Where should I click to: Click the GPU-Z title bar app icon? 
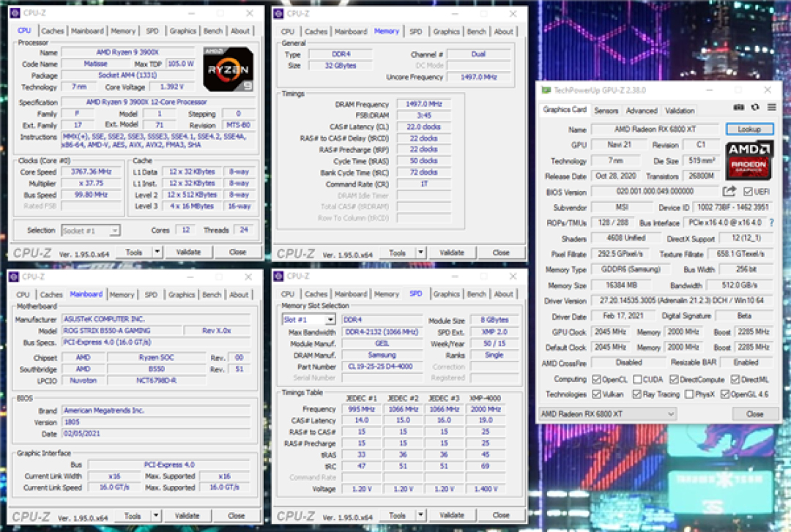tap(546, 90)
